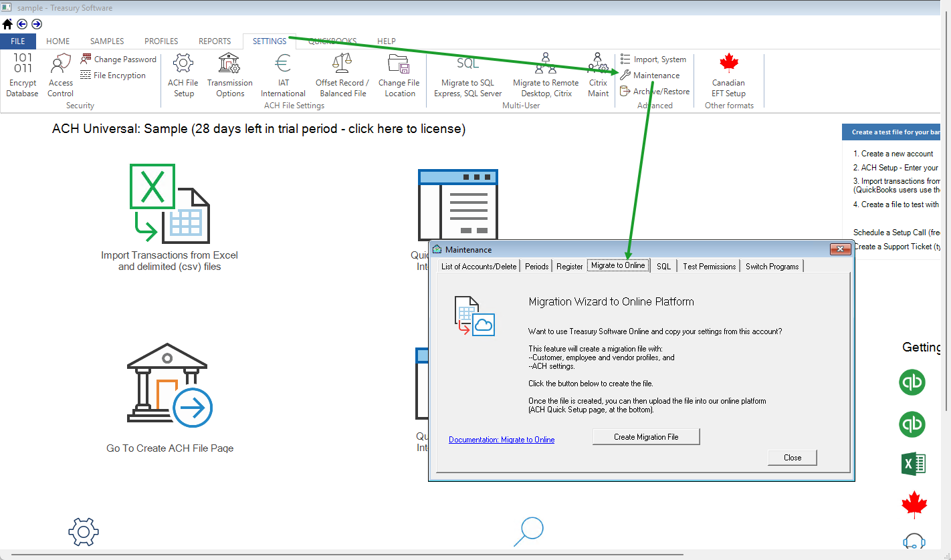
Task: Open Offset Record / Balanced File
Action: tap(342, 75)
